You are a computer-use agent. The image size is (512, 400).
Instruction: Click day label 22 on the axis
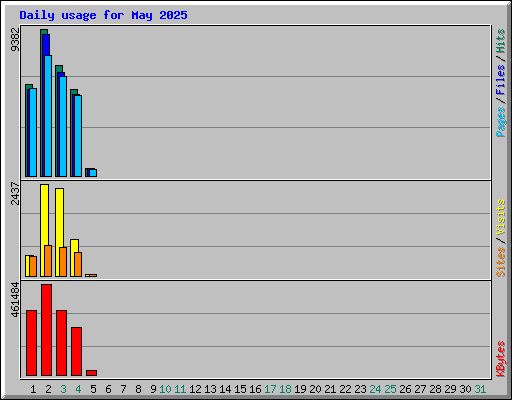(x=345, y=389)
